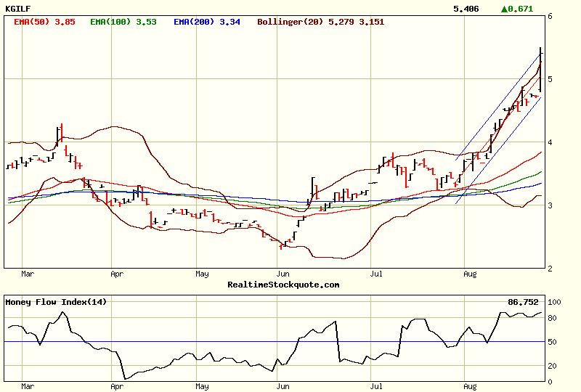Click the Aug label under Money Flow panel
Screen dimensions: 581x392
470,386
